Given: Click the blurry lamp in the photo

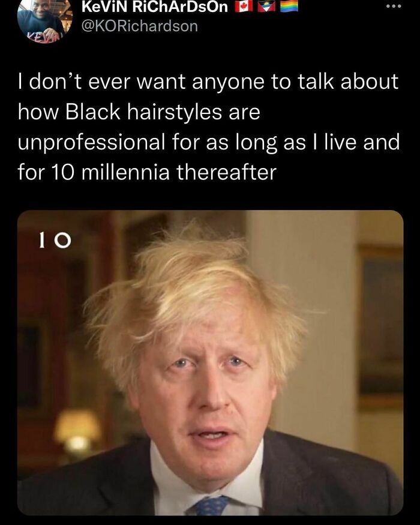Looking at the screenshot, I should pyautogui.click(x=77, y=432).
